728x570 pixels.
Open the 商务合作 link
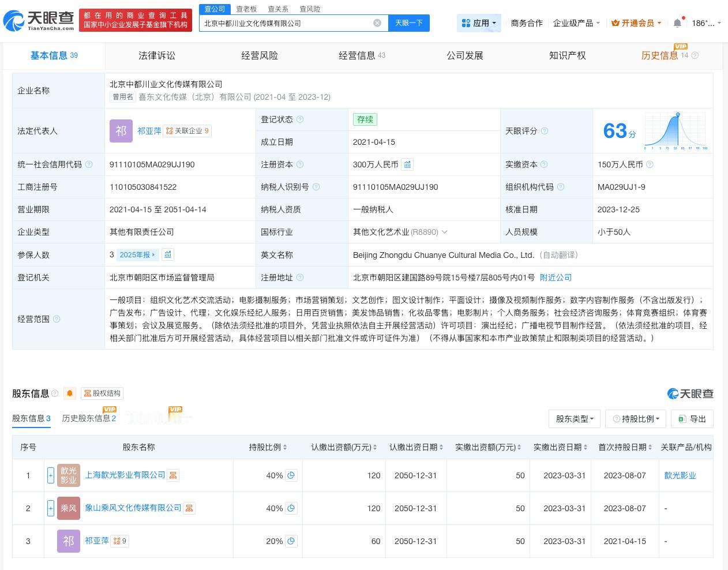527,23
